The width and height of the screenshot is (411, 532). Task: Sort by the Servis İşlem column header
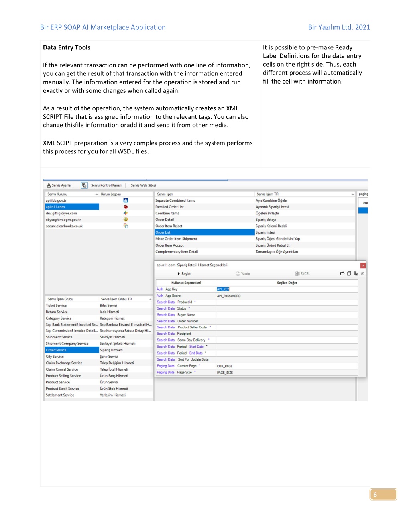[205, 194]
